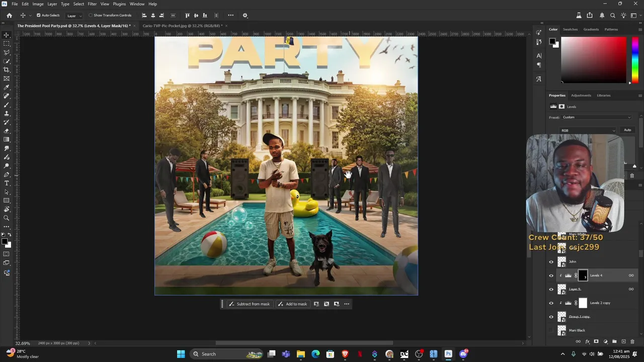Screen dimensions: 644x362
Task: Hide the Levels 4 layer
Action: point(551,276)
